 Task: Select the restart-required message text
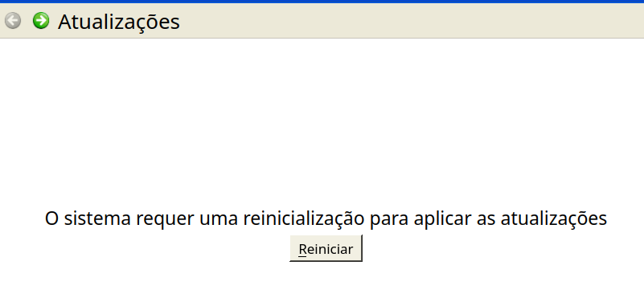[x=326, y=218]
